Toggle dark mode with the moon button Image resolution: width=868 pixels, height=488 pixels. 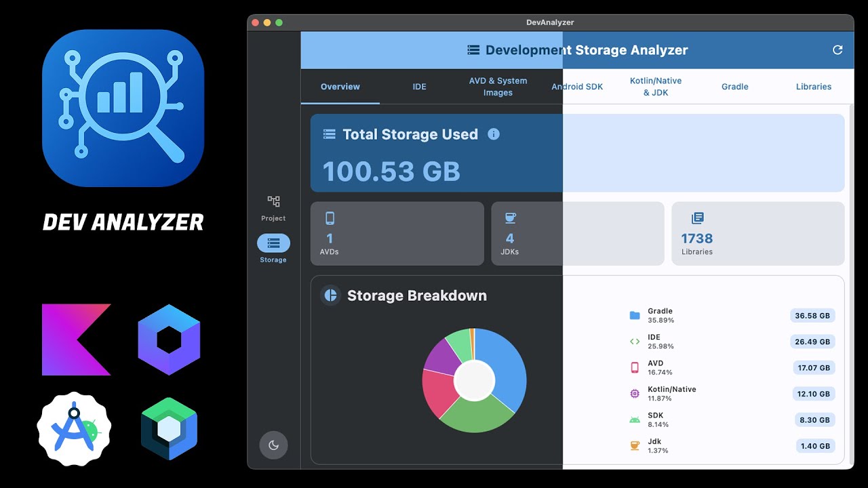point(273,445)
